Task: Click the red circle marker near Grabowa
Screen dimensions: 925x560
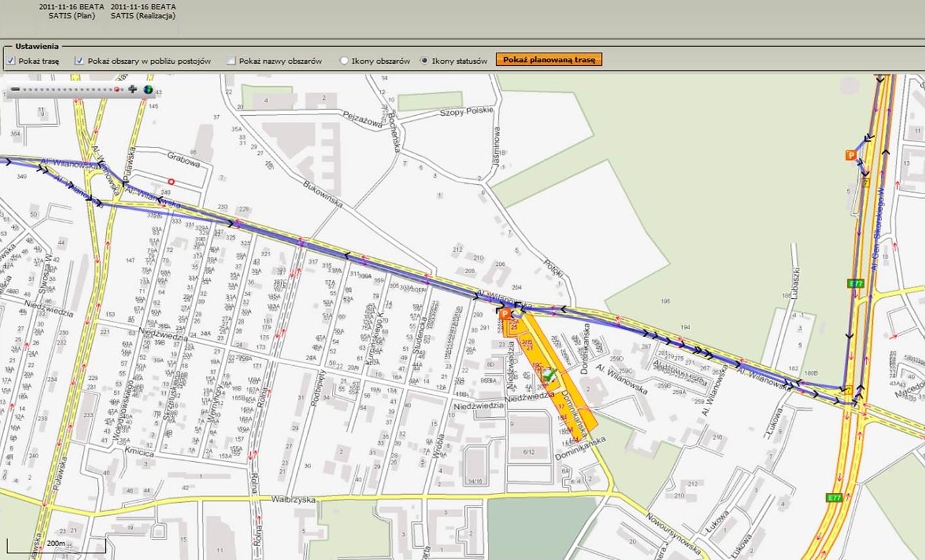Action: (171, 182)
